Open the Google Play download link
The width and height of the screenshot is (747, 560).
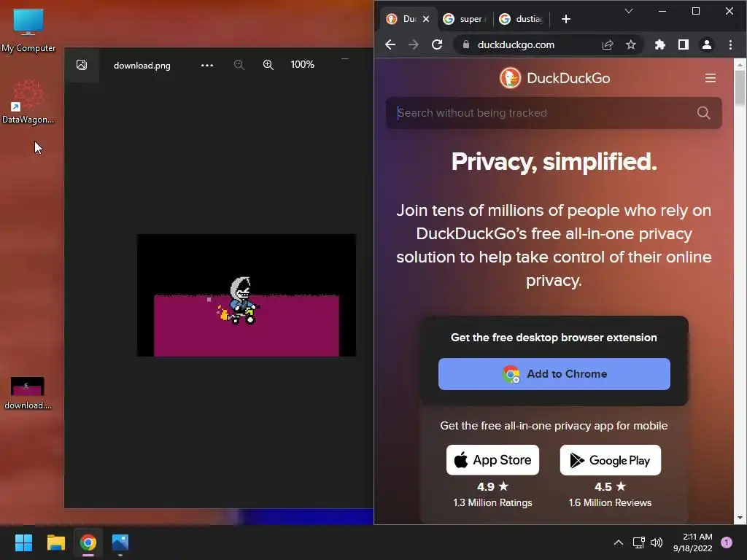pyautogui.click(x=611, y=460)
